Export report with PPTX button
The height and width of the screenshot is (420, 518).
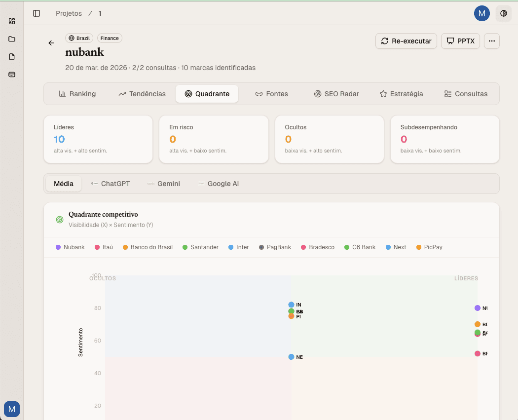[x=460, y=41]
